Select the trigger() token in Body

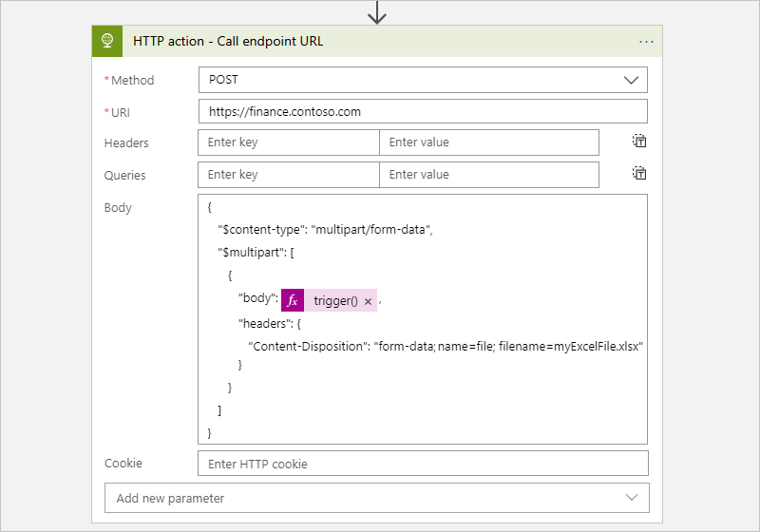[x=335, y=301]
